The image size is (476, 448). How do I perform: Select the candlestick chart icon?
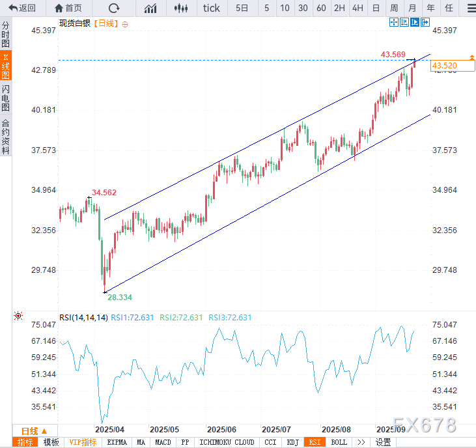(x=182, y=8)
